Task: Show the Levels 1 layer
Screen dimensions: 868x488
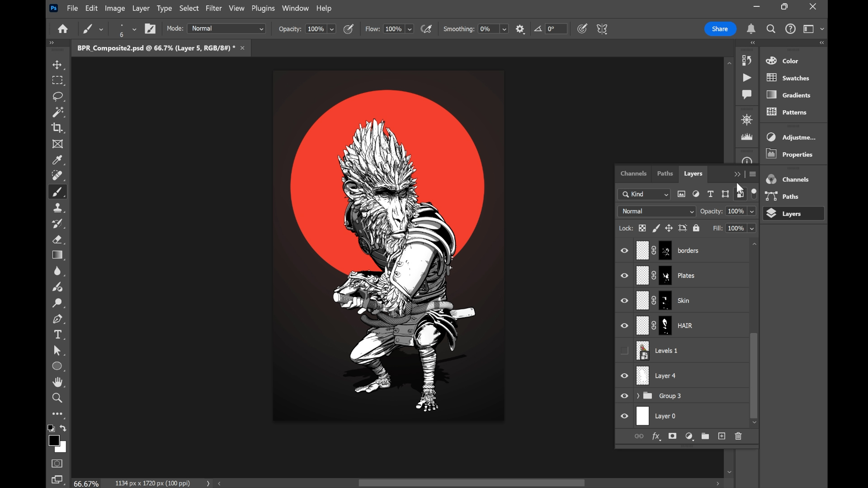Action: click(625, 351)
